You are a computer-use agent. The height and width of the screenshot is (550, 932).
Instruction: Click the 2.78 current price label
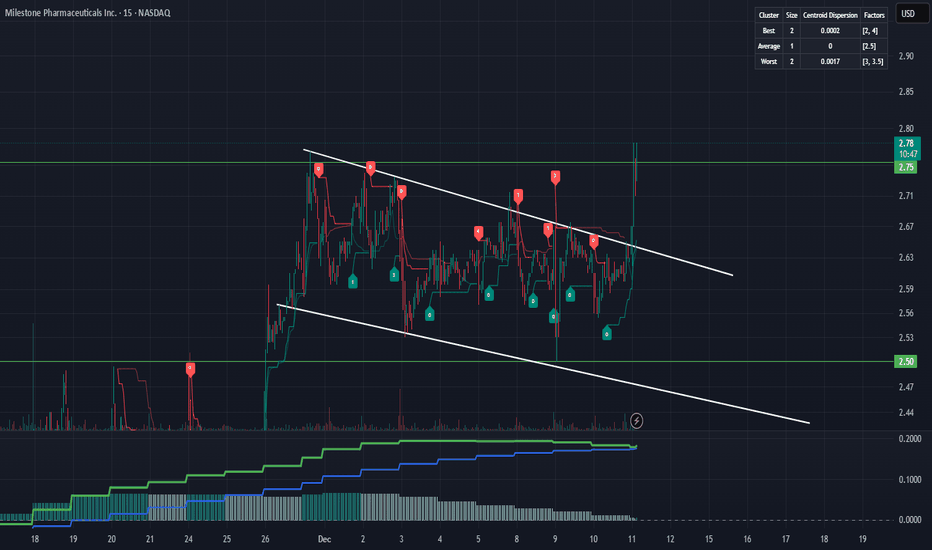[907, 148]
